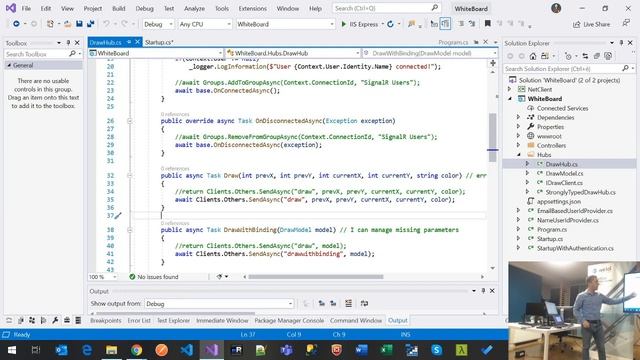Toggle word wrap icon in Output toolbar
This screenshot has height=360, width=640.
pyautogui.click(x=364, y=303)
